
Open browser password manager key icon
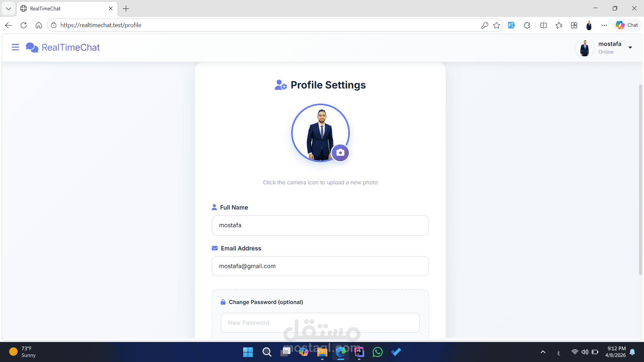(484, 25)
